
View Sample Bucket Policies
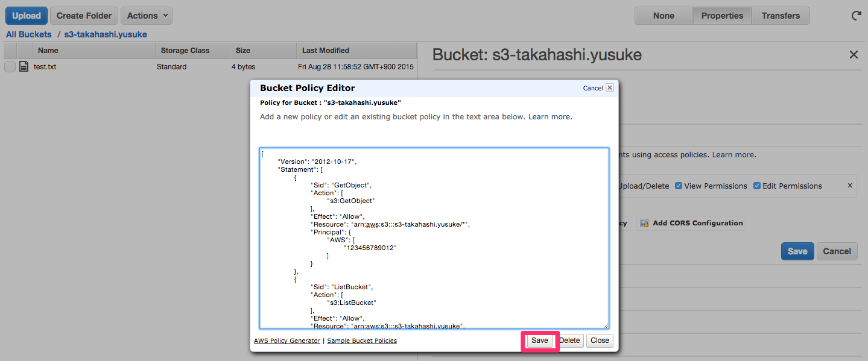click(361, 341)
